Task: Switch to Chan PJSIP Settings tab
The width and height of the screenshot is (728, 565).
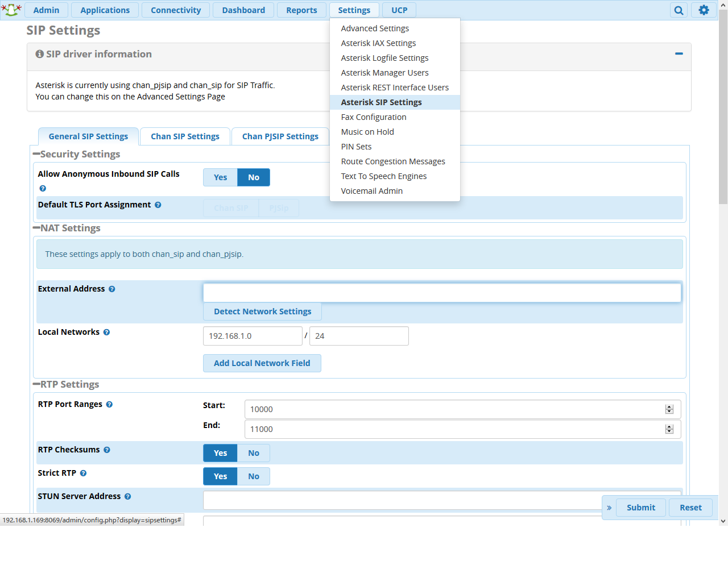Action: coord(280,136)
